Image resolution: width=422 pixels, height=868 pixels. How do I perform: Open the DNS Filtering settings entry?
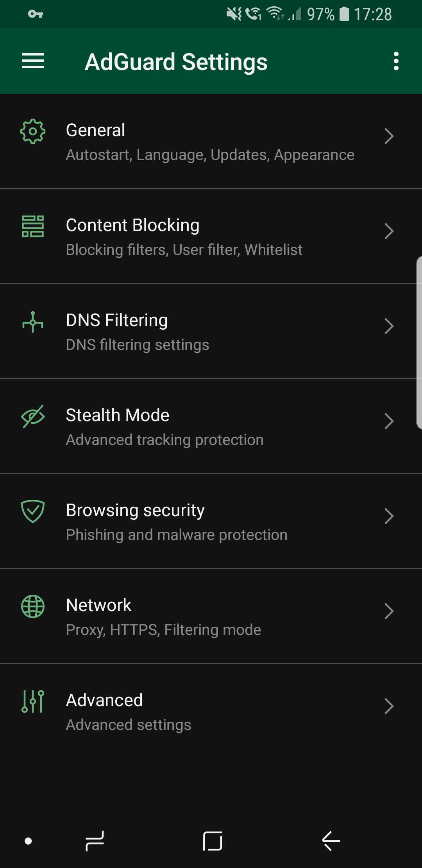click(x=138, y=345)
